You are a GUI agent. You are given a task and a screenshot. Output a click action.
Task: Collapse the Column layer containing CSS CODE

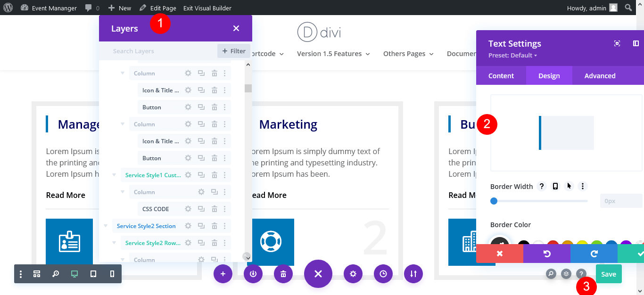[123, 192]
